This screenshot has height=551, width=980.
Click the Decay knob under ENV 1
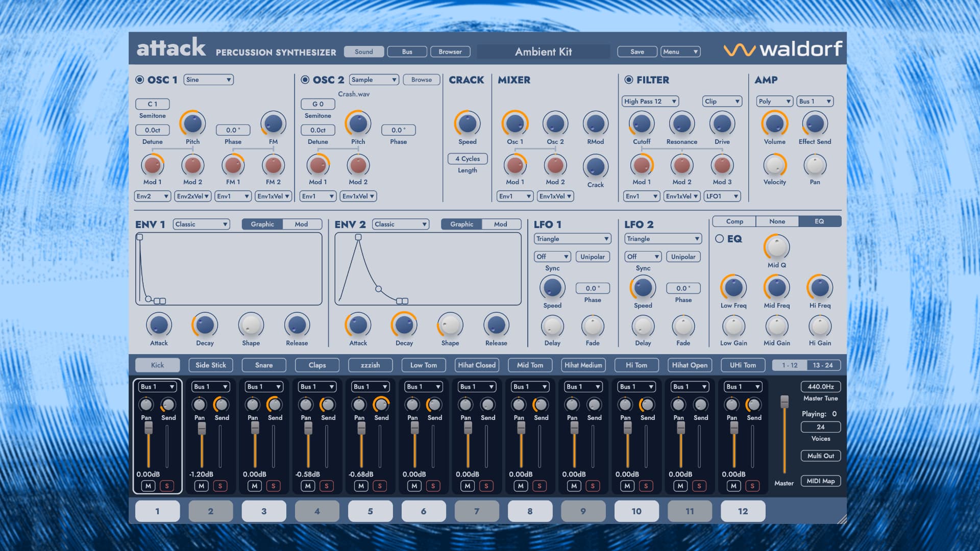click(x=204, y=325)
